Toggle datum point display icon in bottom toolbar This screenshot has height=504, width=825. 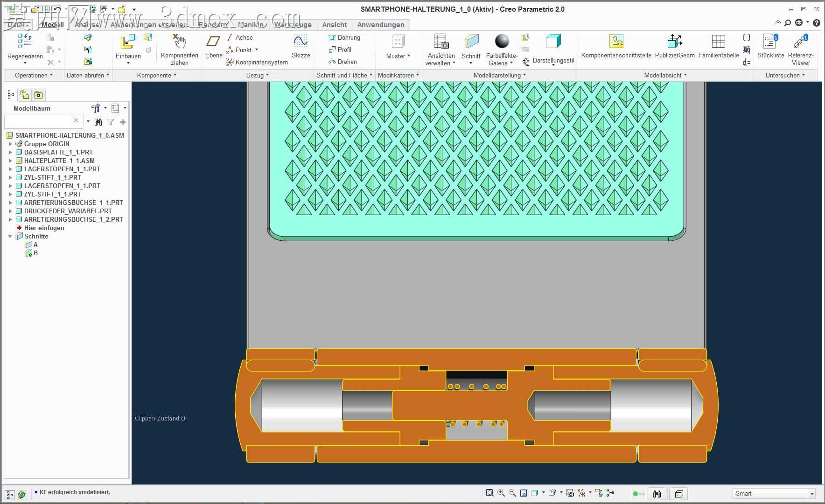[x=581, y=493]
